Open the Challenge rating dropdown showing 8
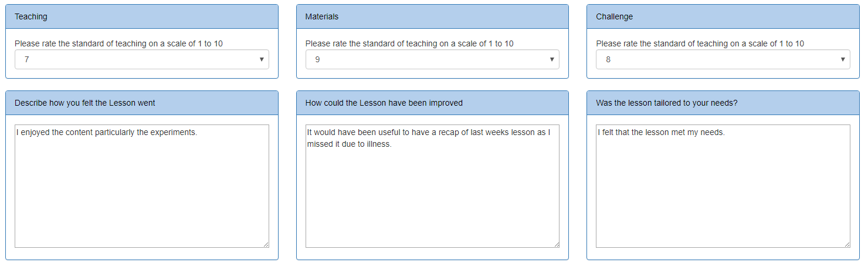868x266 pixels. tap(723, 59)
